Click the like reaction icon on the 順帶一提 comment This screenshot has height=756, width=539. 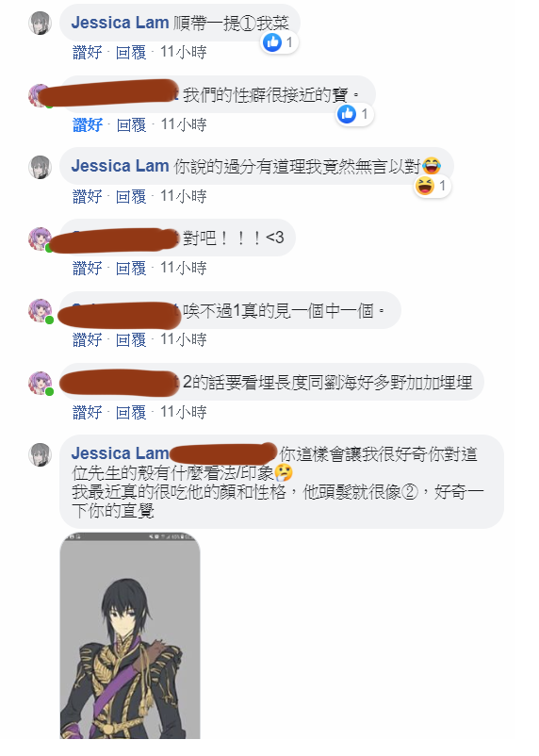tap(272, 42)
